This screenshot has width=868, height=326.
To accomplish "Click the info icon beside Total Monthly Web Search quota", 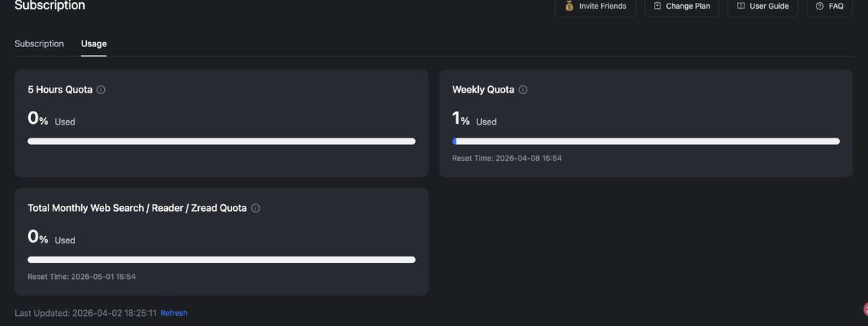I will pos(255,208).
